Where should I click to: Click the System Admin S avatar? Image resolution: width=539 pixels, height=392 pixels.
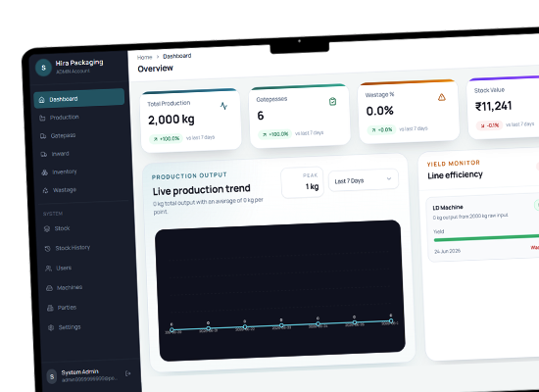(52, 377)
